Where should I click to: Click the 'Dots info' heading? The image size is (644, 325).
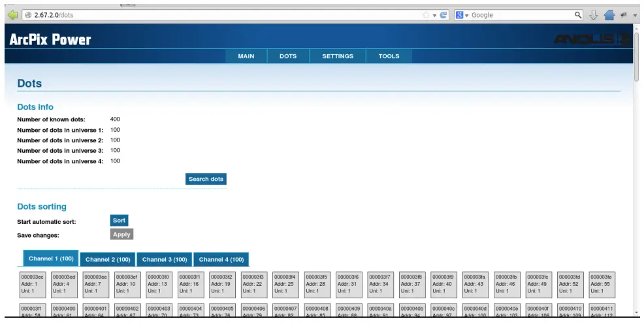tap(35, 106)
